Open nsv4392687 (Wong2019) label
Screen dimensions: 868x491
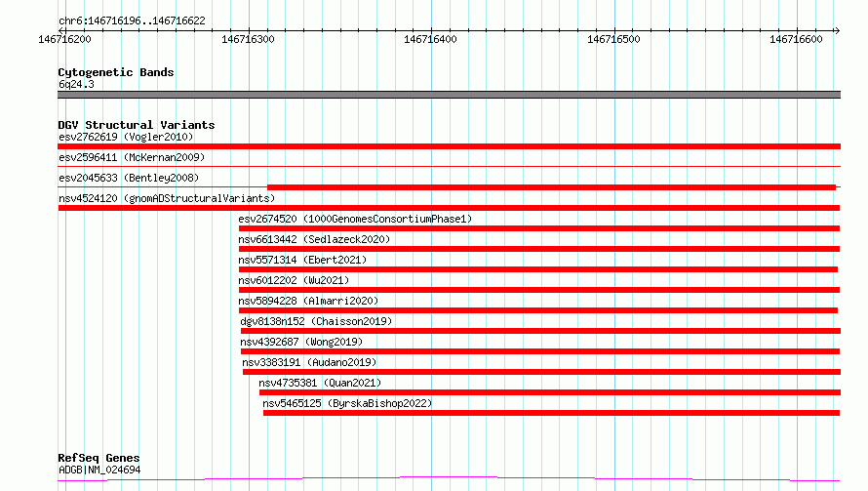pyautogui.click(x=301, y=342)
